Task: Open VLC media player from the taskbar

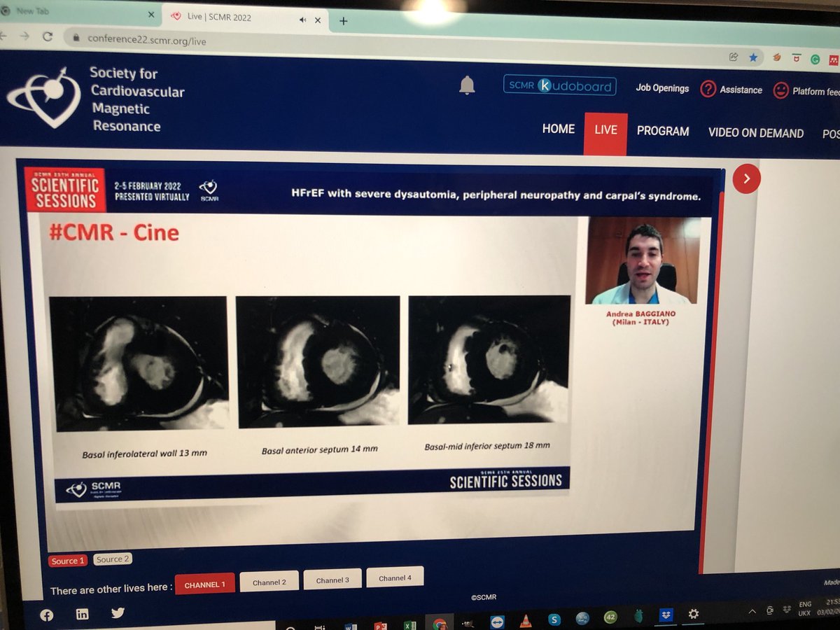Action: click(x=526, y=621)
